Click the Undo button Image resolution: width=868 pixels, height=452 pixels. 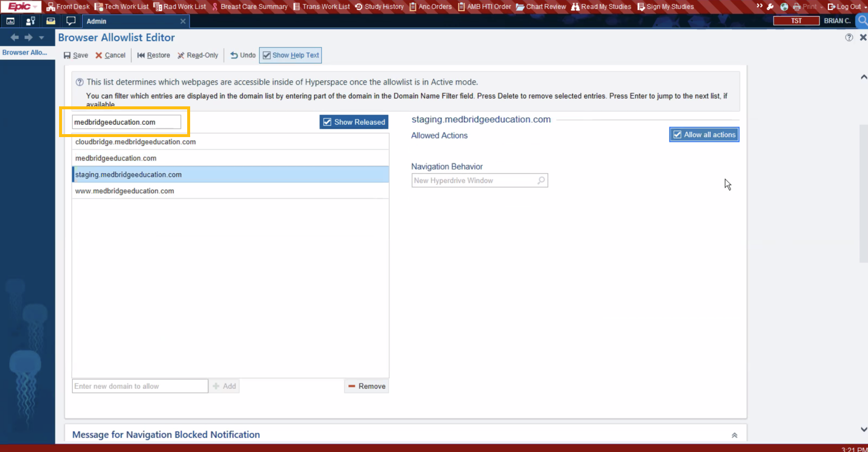coord(243,55)
